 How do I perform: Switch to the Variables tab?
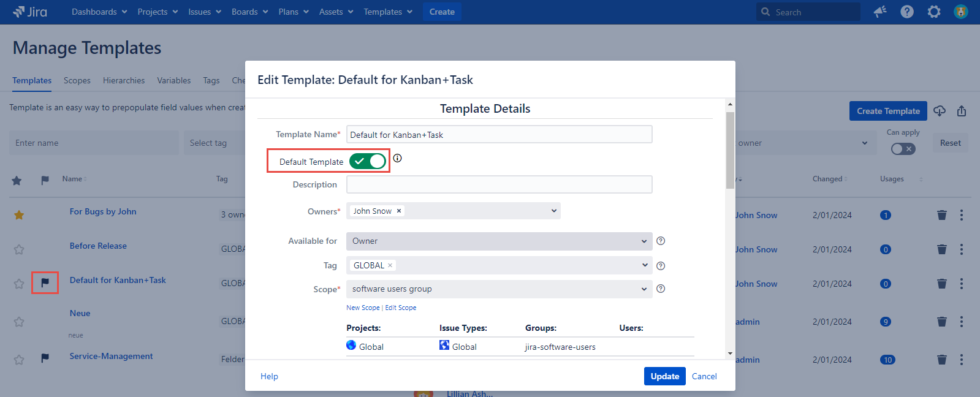[x=173, y=80]
